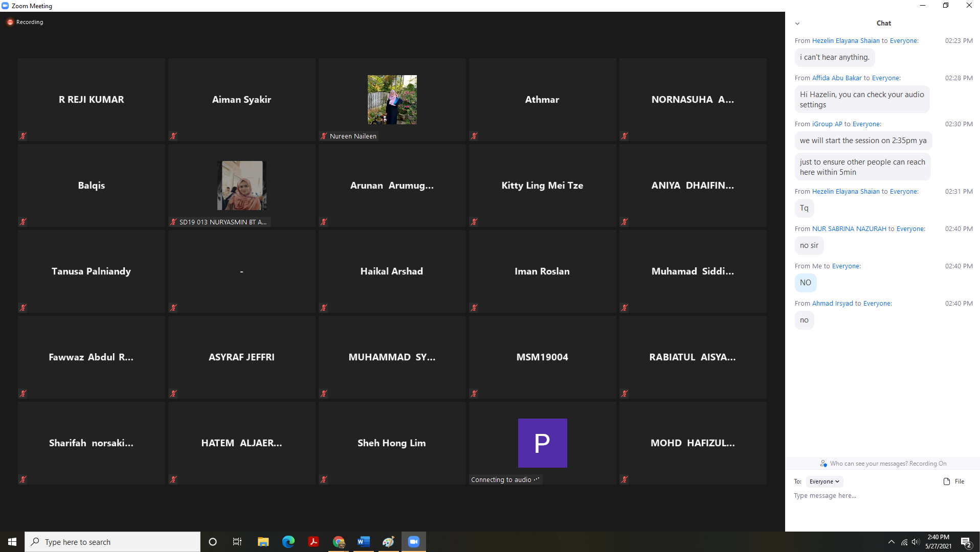Click muted mic icon on Balqis tile
This screenshot has width=980, height=552.
coord(23,222)
